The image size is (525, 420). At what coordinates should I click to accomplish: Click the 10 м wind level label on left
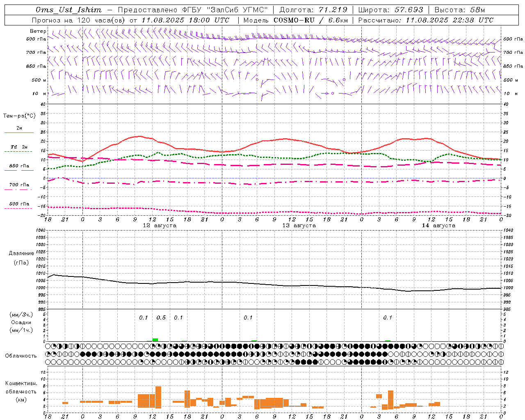(x=40, y=94)
